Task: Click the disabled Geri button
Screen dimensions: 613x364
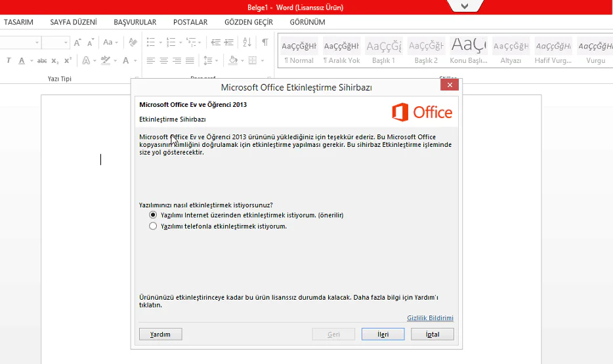Action: point(333,334)
